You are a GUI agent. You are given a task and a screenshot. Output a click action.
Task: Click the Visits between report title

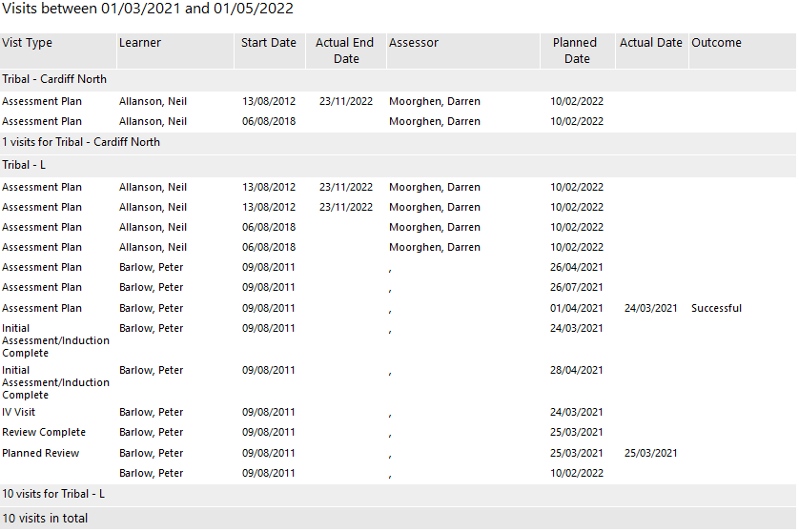click(x=148, y=9)
